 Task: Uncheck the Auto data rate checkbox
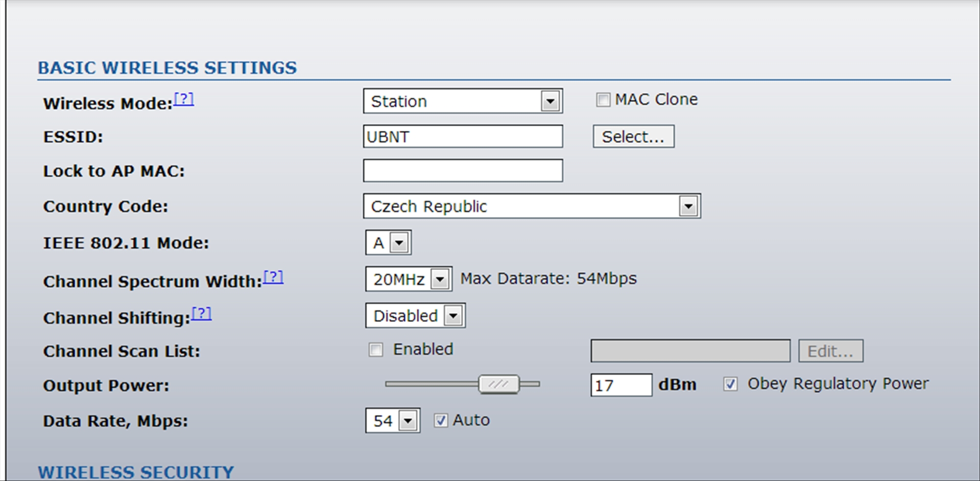440,421
